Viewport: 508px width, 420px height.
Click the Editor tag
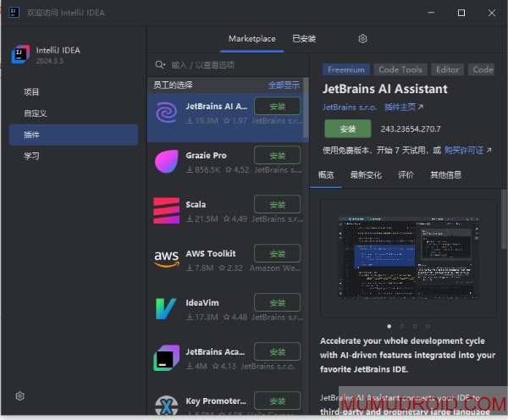(447, 69)
